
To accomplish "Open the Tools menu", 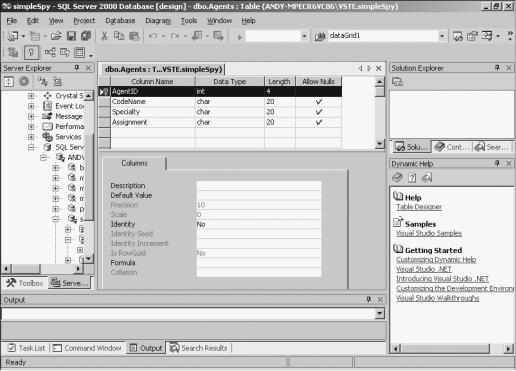I will (x=189, y=21).
